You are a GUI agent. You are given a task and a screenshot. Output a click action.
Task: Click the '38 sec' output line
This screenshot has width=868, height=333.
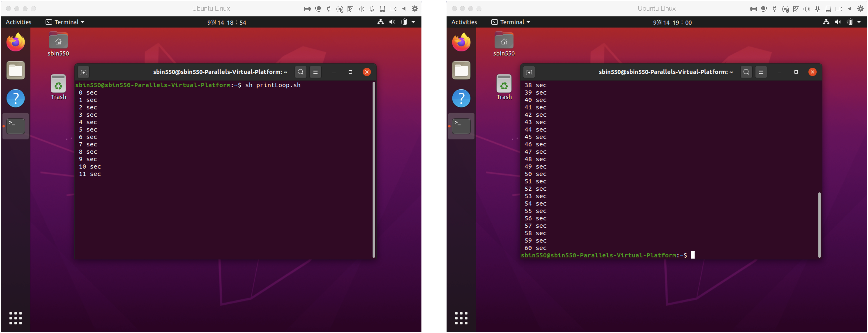pos(535,85)
